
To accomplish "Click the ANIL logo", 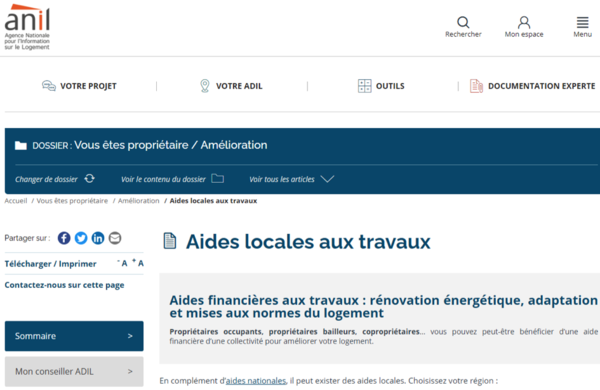I will click(x=27, y=27).
